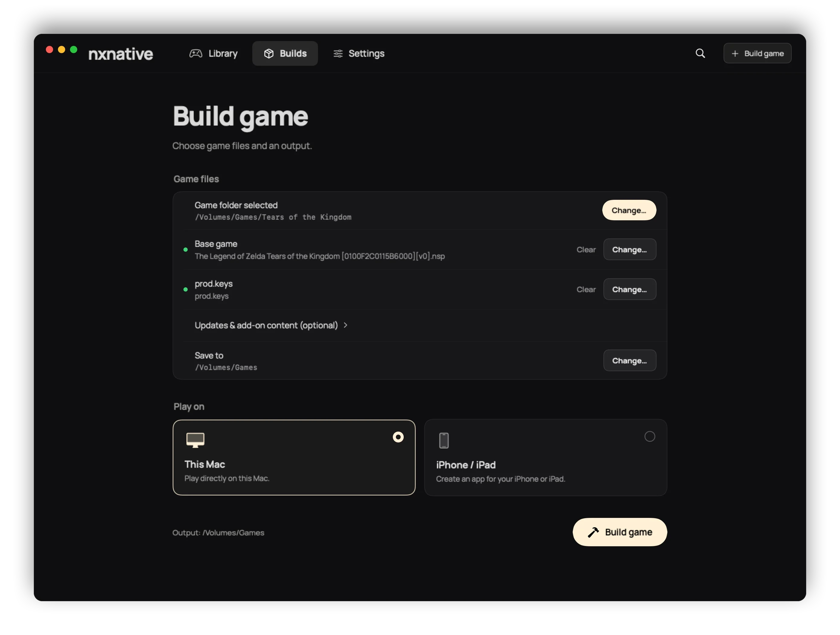Click the "Play directly on this Mac." text

pos(227,479)
